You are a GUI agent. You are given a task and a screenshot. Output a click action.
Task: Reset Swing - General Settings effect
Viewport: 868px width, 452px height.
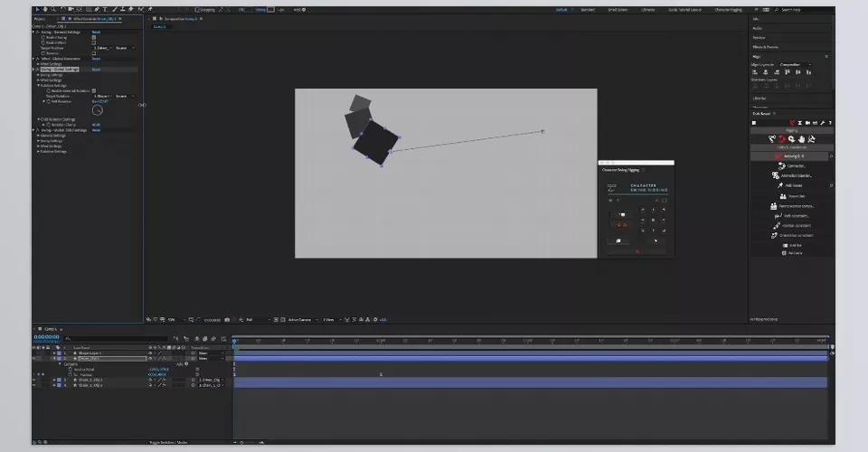coord(97,32)
